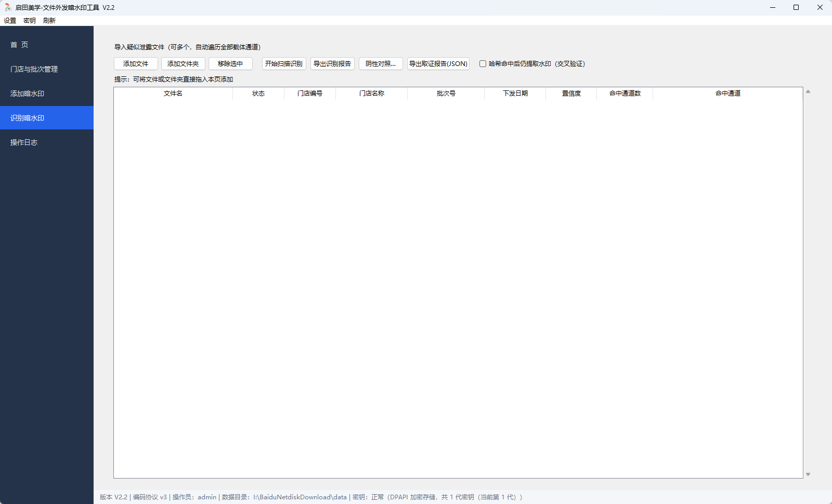Click the 刷新 menu item
The width and height of the screenshot is (832, 504).
coord(49,21)
